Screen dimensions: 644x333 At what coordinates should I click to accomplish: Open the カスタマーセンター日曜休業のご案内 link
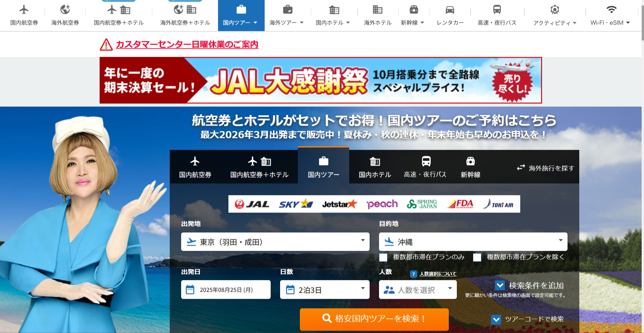point(187,44)
